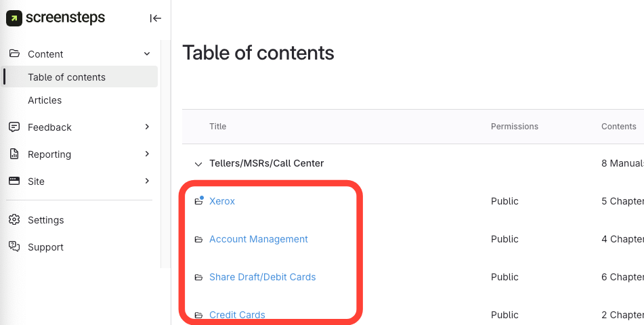Click the Account Management folder icon
This screenshot has width=644, height=325.
(199, 239)
